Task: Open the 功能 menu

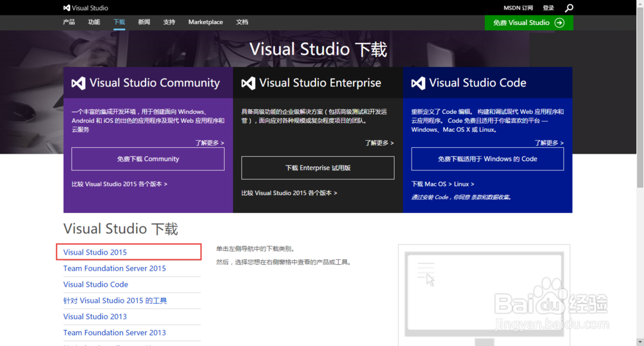Action: tap(94, 22)
